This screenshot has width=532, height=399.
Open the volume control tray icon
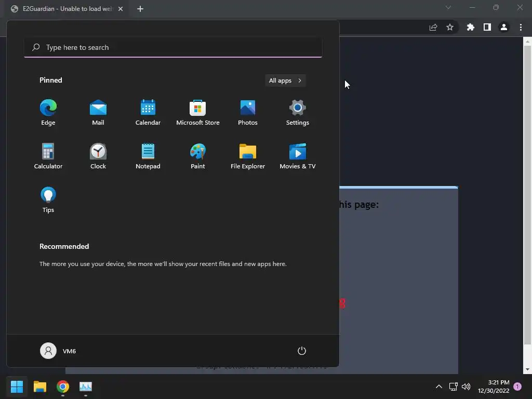tap(466, 387)
